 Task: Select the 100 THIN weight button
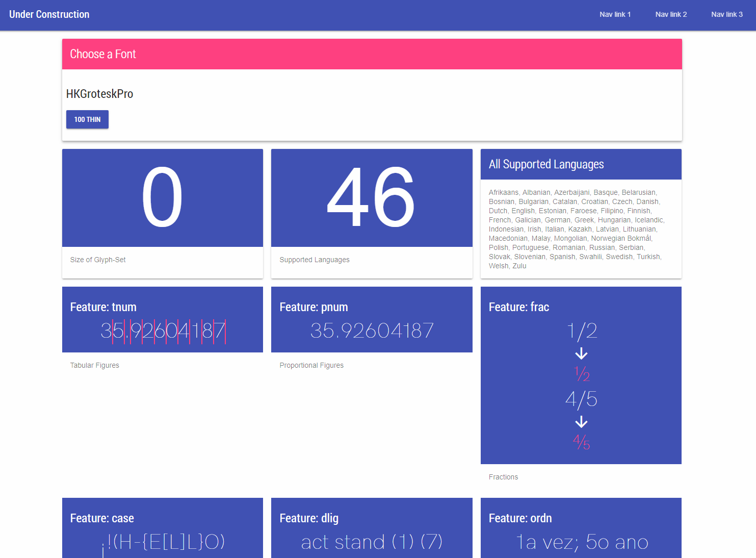[87, 119]
